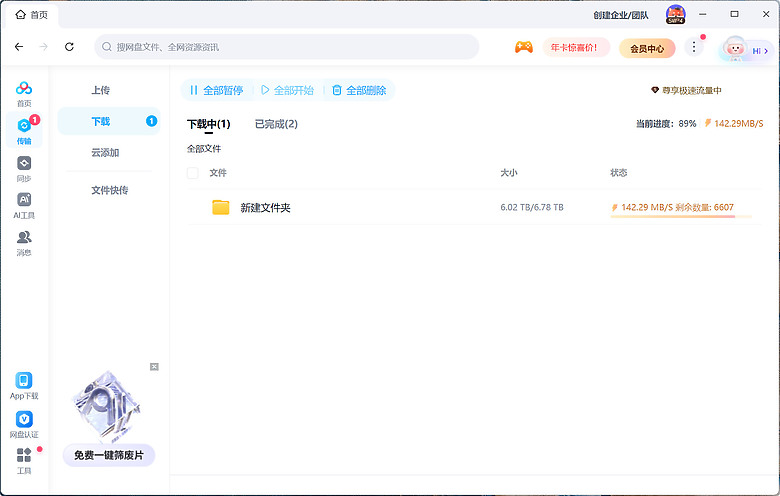Open the 网盘认证 icon in sidebar
Viewport: 780px width, 496px height.
point(24,419)
